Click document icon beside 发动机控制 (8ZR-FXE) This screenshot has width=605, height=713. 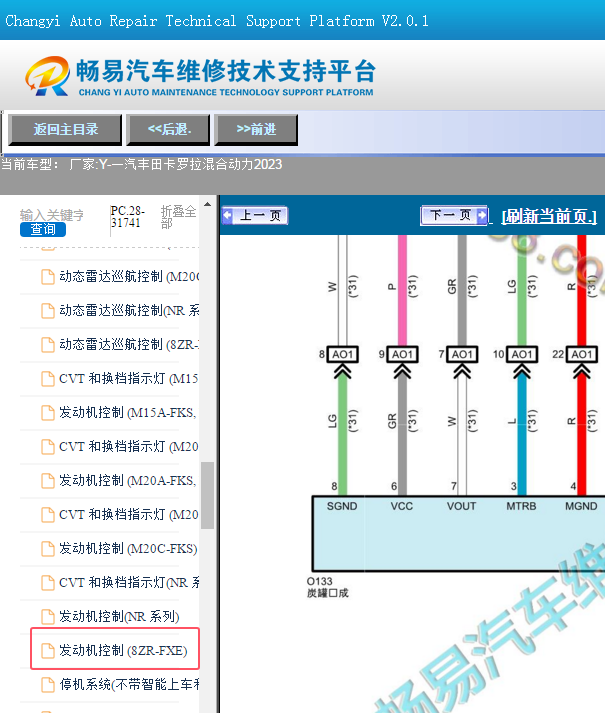(48, 651)
